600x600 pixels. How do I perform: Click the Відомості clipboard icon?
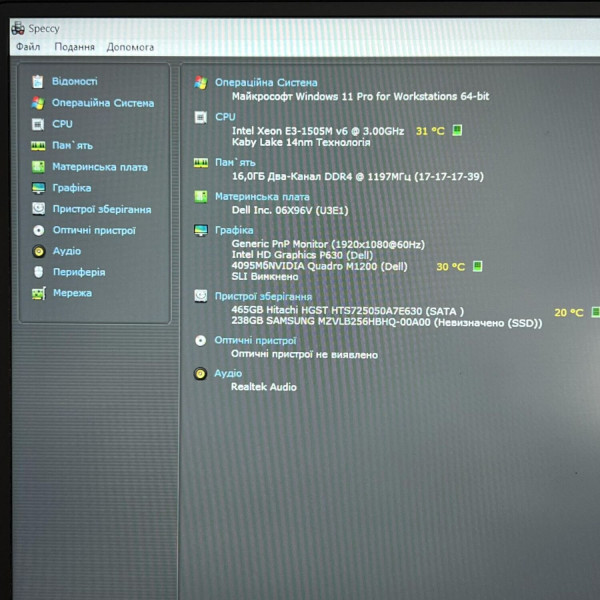click(38, 81)
